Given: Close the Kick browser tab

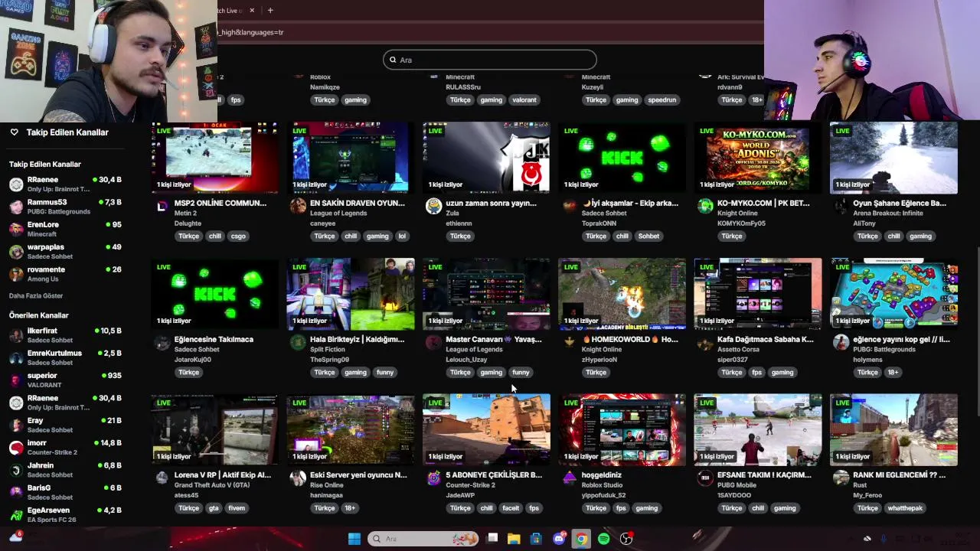Looking at the screenshot, I should [250, 10].
